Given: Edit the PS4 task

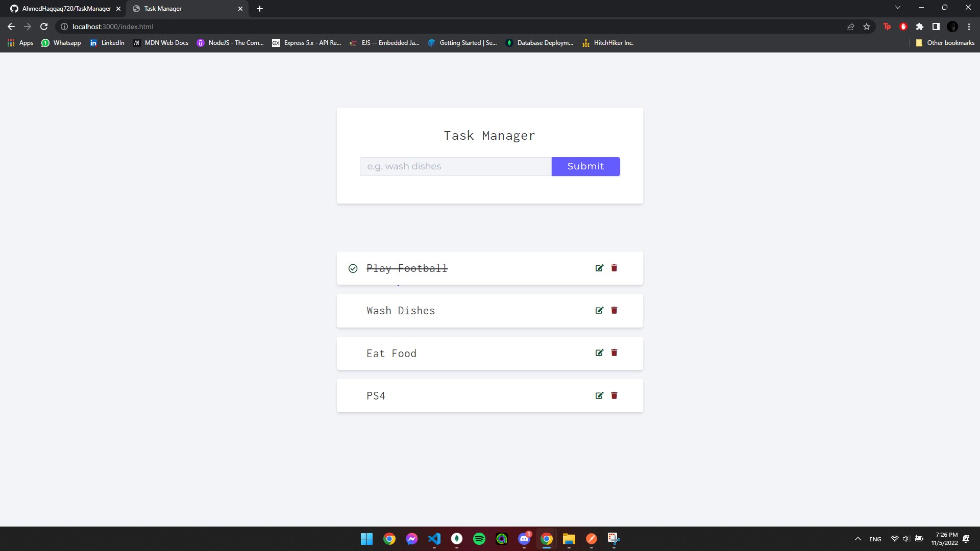Looking at the screenshot, I should 599,395.
